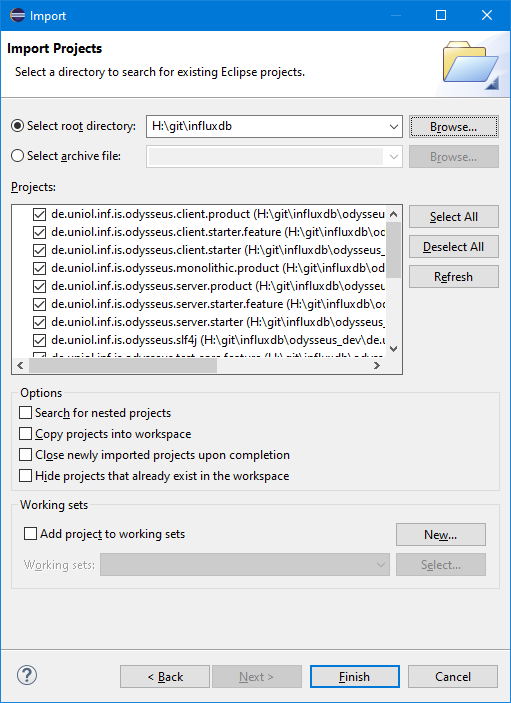Enable Search for nested projects
511x703 pixels.
(26, 412)
